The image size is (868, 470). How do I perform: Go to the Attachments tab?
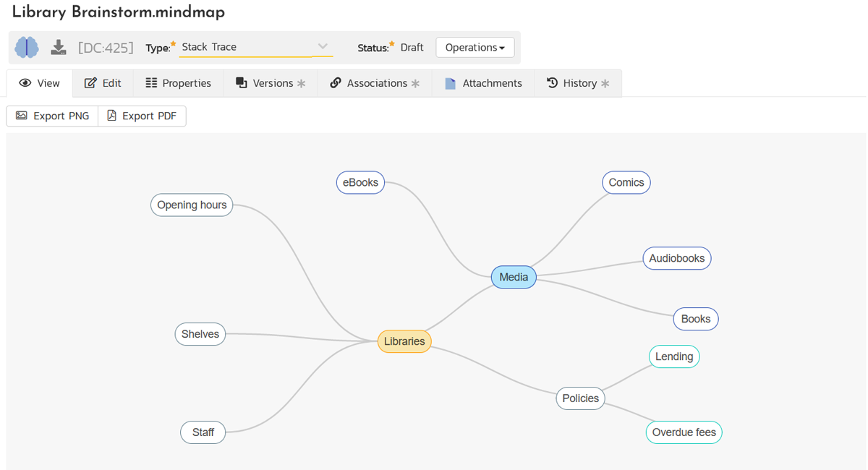click(483, 83)
